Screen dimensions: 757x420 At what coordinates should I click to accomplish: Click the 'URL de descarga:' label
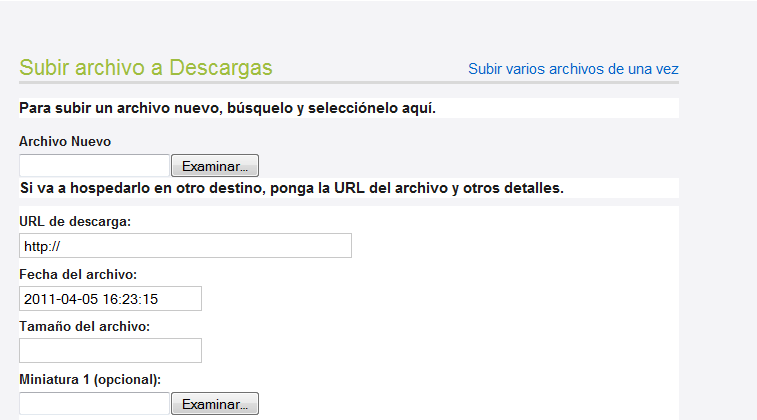[75, 222]
